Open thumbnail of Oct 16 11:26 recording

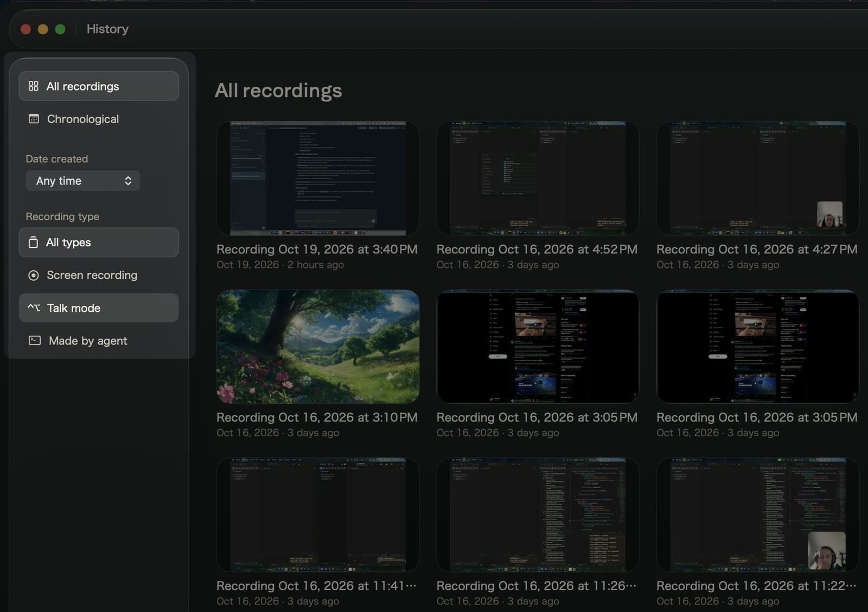[x=538, y=514]
